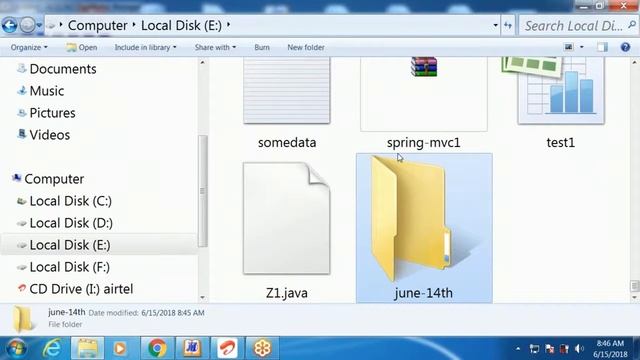This screenshot has width=640, height=360.
Task: Click the june-14th folder name label
Action: pyautogui.click(x=424, y=293)
